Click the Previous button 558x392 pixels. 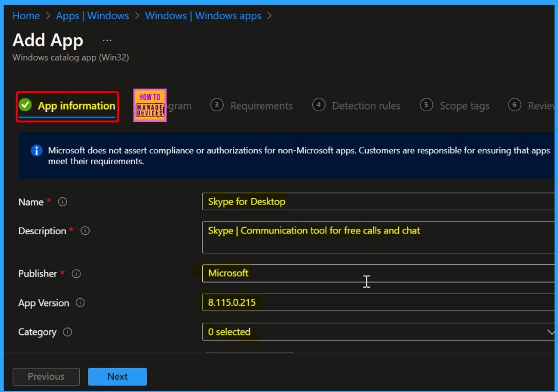[x=46, y=376]
